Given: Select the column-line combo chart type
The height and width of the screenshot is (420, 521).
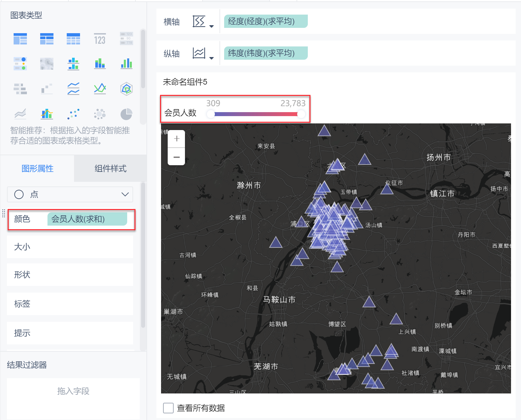Looking at the screenshot, I should pyautogui.click(x=47, y=114).
